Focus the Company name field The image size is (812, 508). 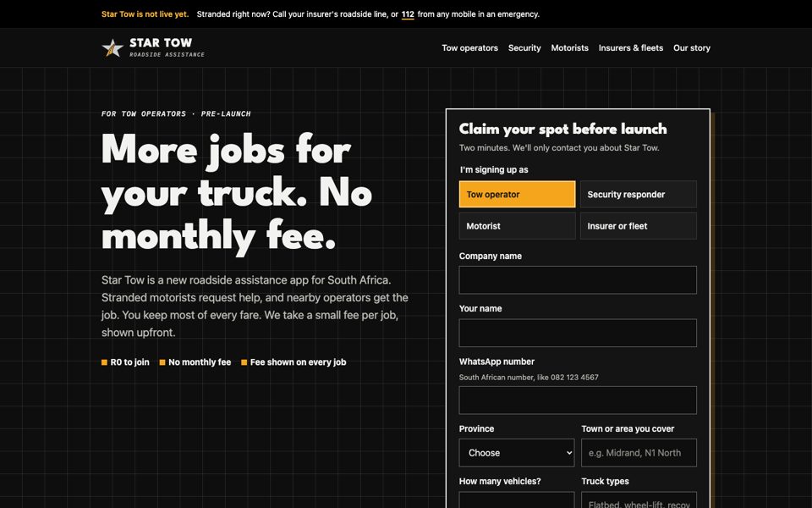(x=578, y=280)
